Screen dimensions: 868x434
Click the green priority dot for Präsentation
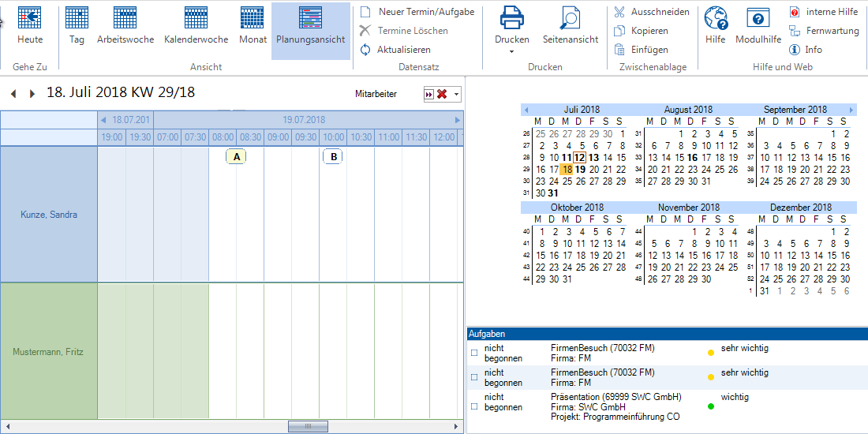pos(711,406)
